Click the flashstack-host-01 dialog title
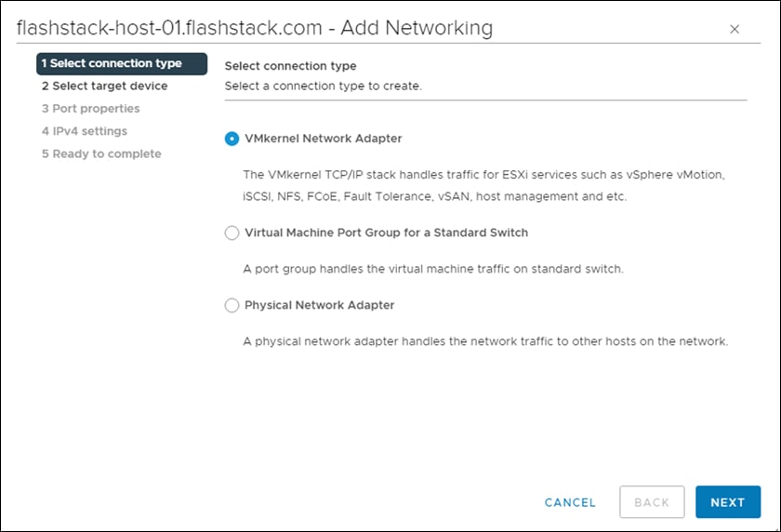Screen dimensions: 781x532 click(255, 28)
